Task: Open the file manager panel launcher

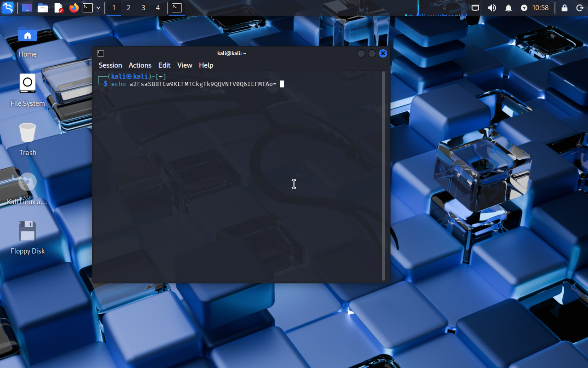Action: (43, 8)
